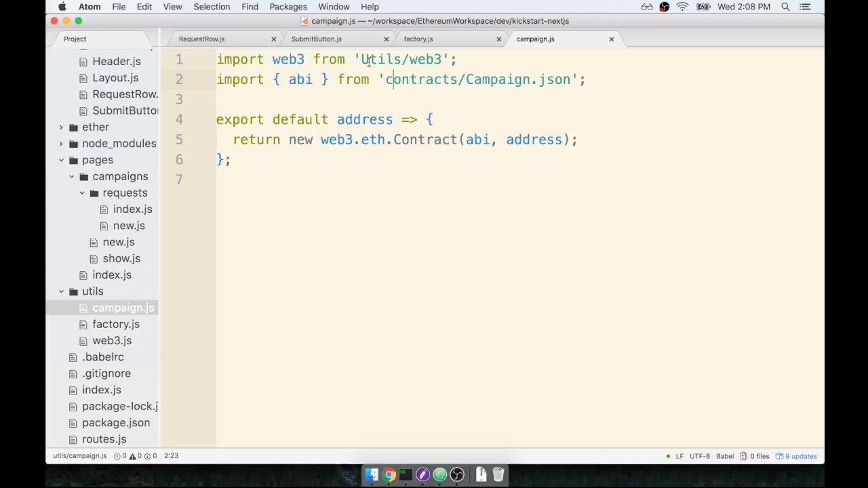The width and height of the screenshot is (868, 488).
Task: Collapse the pages folder
Action: point(61,160)
